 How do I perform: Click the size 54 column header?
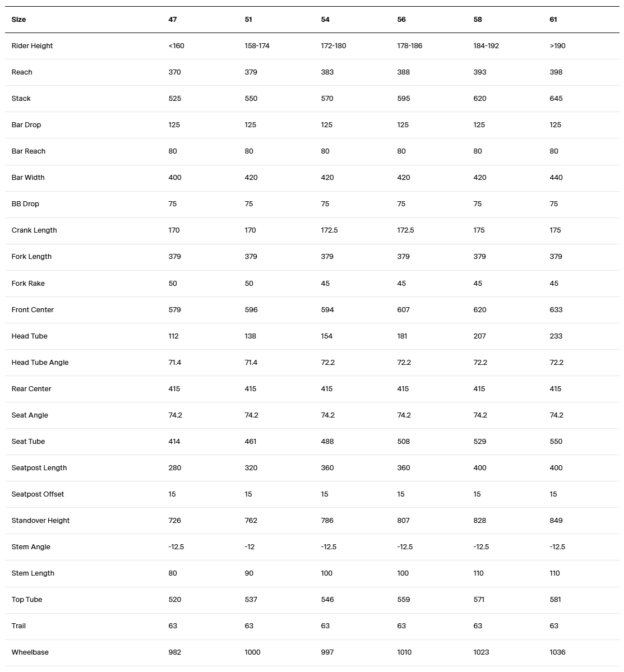click(x=325, y=20)
